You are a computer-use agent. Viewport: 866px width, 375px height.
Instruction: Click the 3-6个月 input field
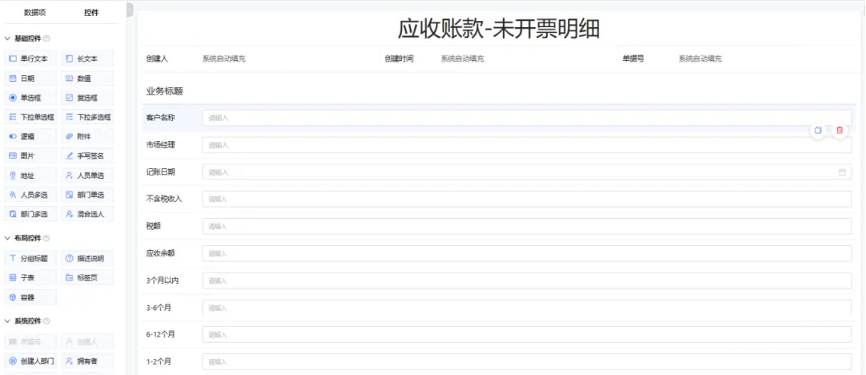[526, 308]
